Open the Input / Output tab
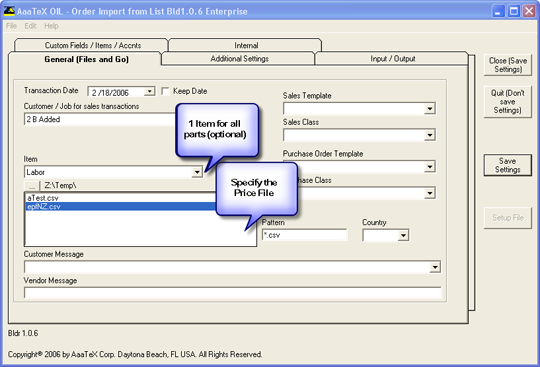Image resolution: width=540 pixels, height=367 pixels. (393, 59)
